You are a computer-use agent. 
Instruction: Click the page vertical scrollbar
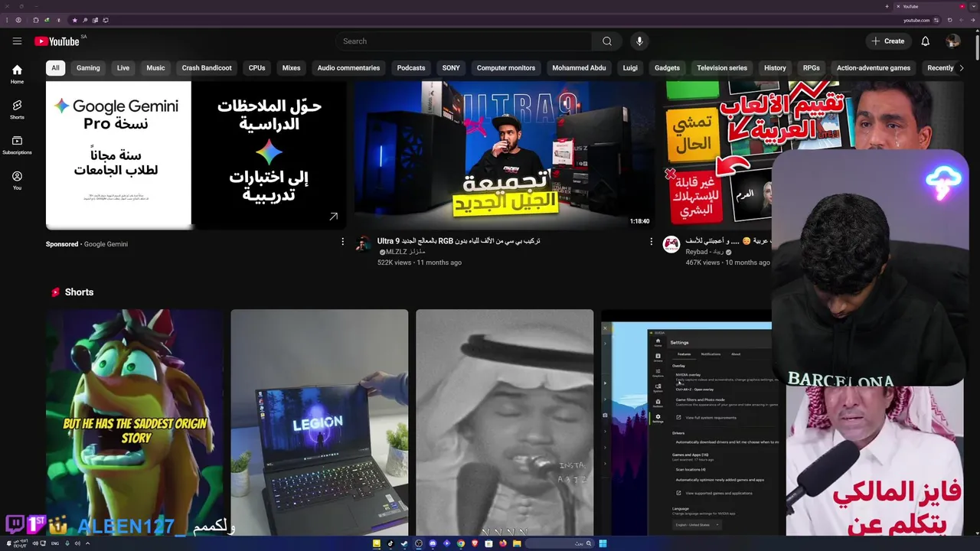pyautogui.click(x=976, y=47)
